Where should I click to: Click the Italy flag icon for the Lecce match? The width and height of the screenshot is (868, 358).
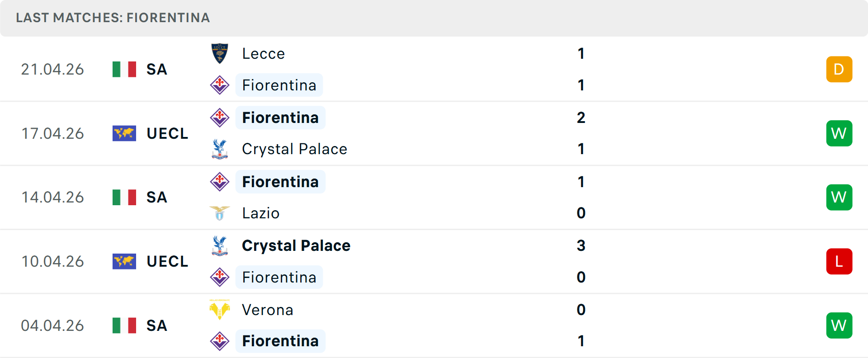tap(124, 69)
